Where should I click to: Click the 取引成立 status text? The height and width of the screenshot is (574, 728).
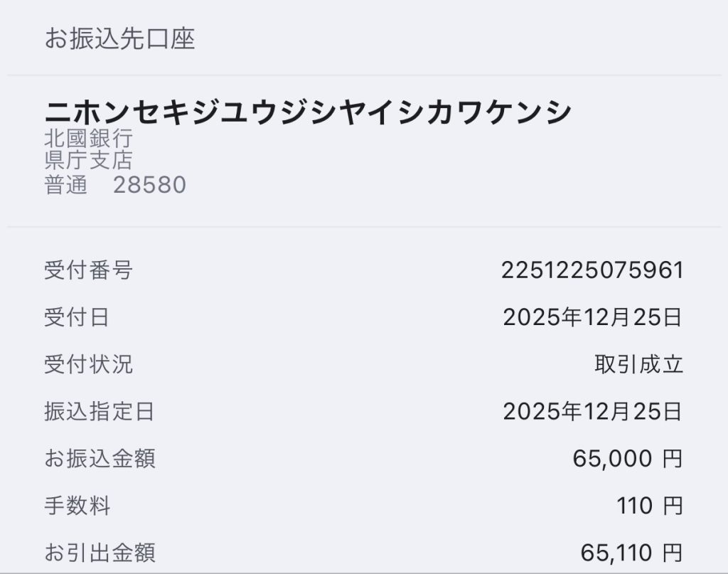click(x=638, y=364)
